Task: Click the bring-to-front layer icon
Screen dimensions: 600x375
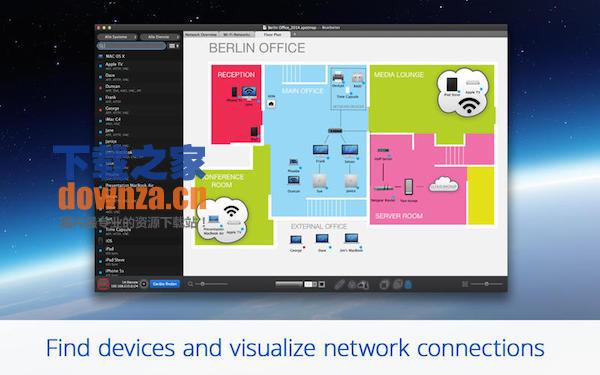Action: [x=384, y=284]
